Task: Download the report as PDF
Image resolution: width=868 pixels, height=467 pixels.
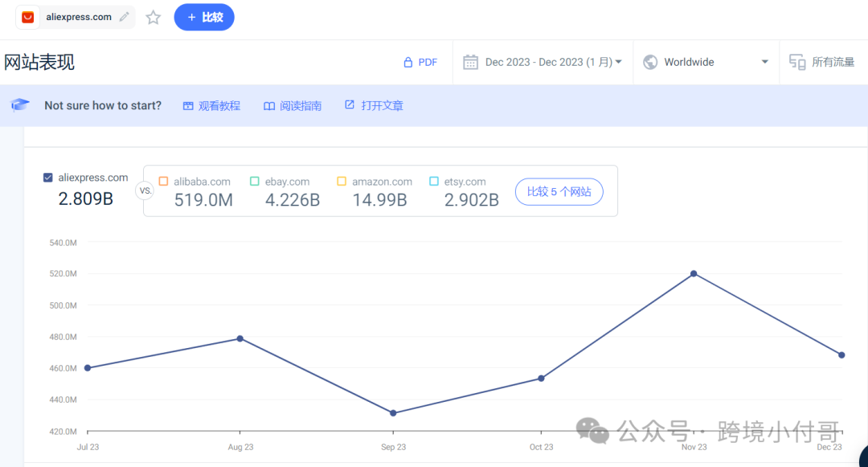Action: pos(420,62)
